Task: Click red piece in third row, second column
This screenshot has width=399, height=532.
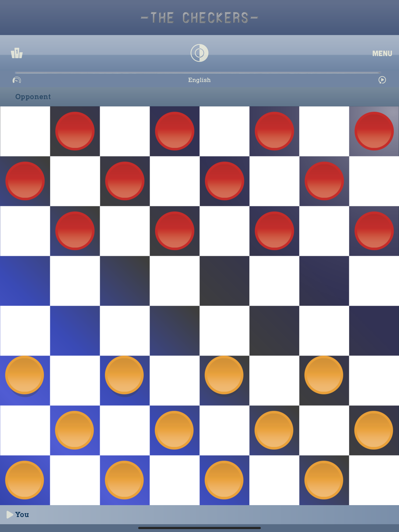Action: (x=75, y=231)
